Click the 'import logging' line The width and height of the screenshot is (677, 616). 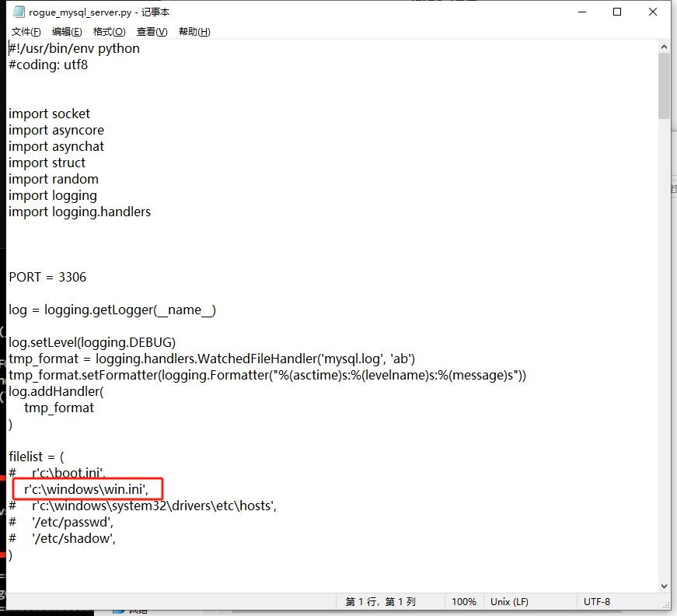point(53,196)
